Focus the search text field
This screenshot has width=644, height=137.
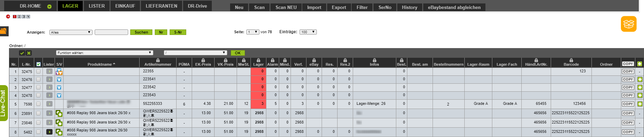click(x=111, y=32)
